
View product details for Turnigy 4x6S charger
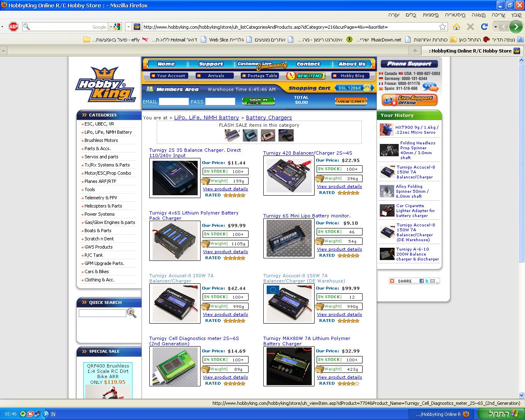click(225, 252)
